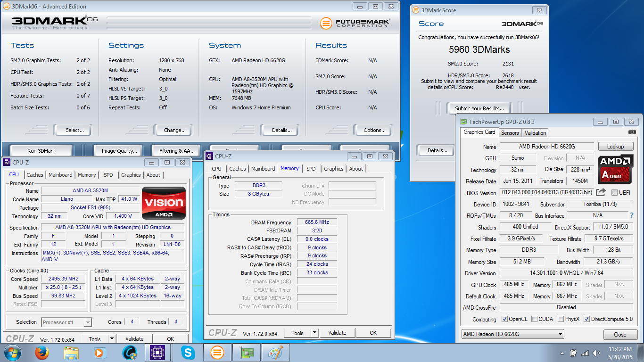
Task: Click the Filtering & AA... button
Action: [177, 151]
